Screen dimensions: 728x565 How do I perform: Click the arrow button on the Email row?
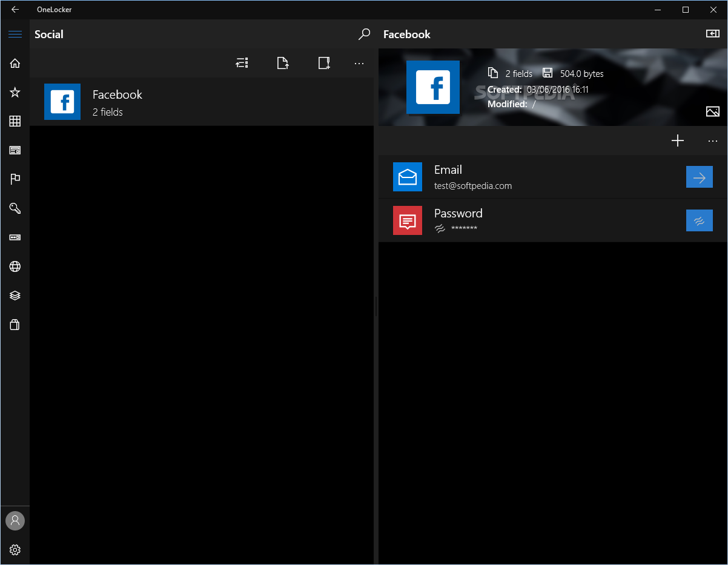(700, 177)
